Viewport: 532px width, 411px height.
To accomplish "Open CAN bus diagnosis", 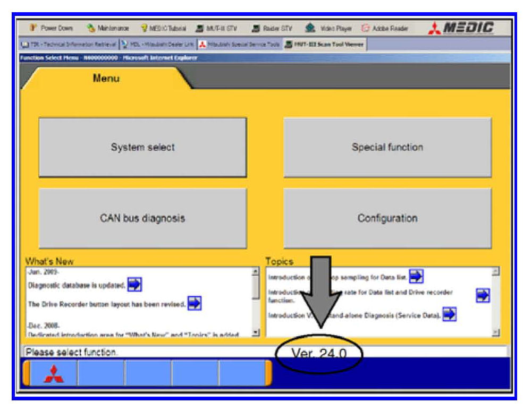I will (142, 218).
